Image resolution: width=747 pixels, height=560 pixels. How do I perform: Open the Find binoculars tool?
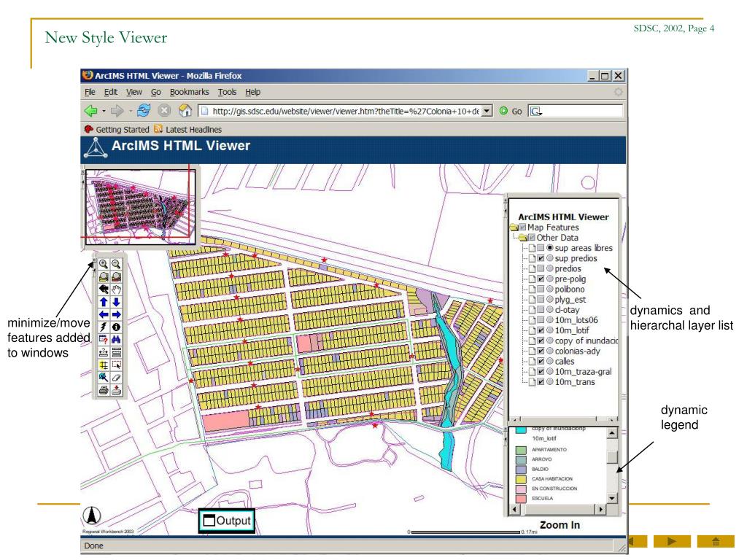click(x=116, y=340)
